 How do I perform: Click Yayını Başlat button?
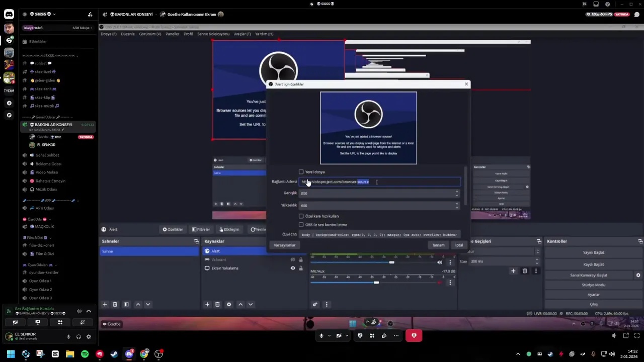594,252
